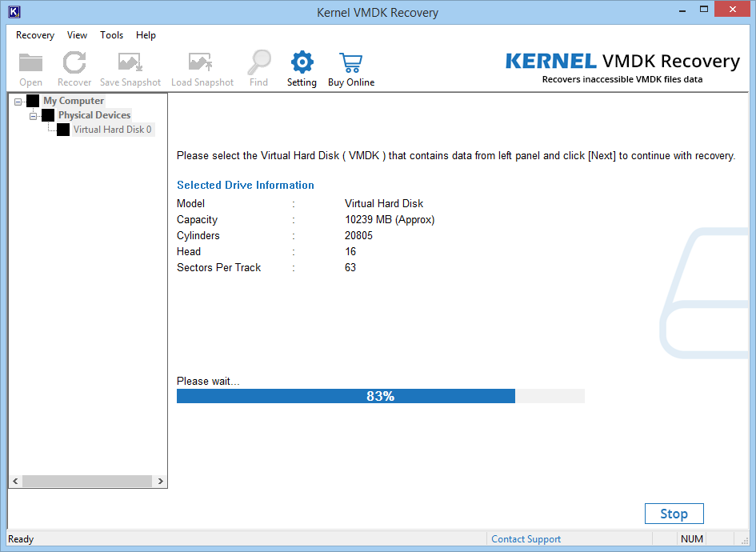The image size is (756, 552).
Task: Select My Computer in the tree
Action: pos(74,101)
